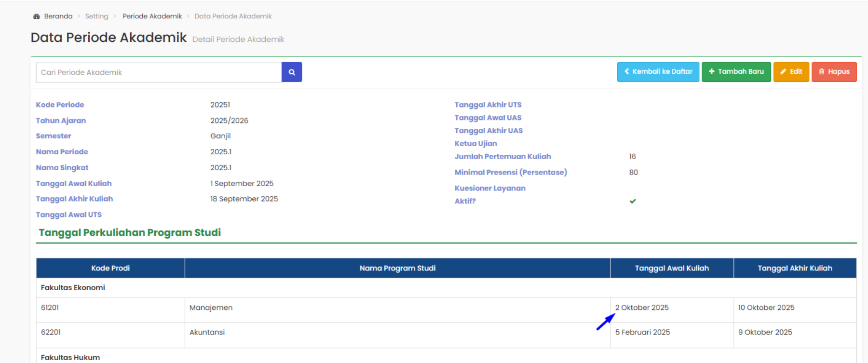Click the plus icon on Tambah Baru

(x=711, y=71)
